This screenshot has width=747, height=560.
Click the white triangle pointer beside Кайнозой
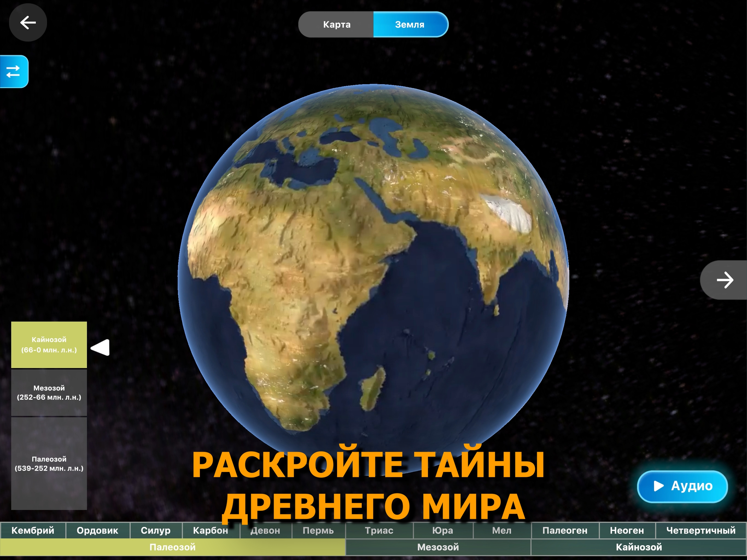click(x=100, y=348)
